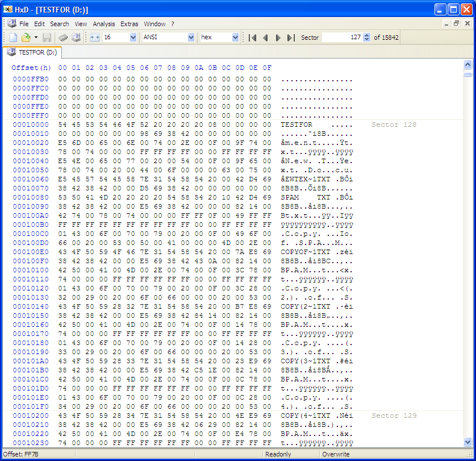Maximize the HxD main window
The height and width of the screenshot is (461, 476).
click(x=453, y=10)
